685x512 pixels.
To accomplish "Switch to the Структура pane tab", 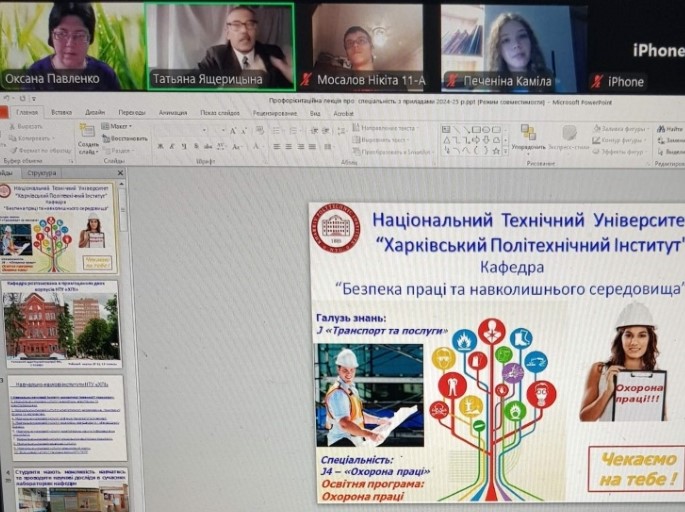I will 42,173.
